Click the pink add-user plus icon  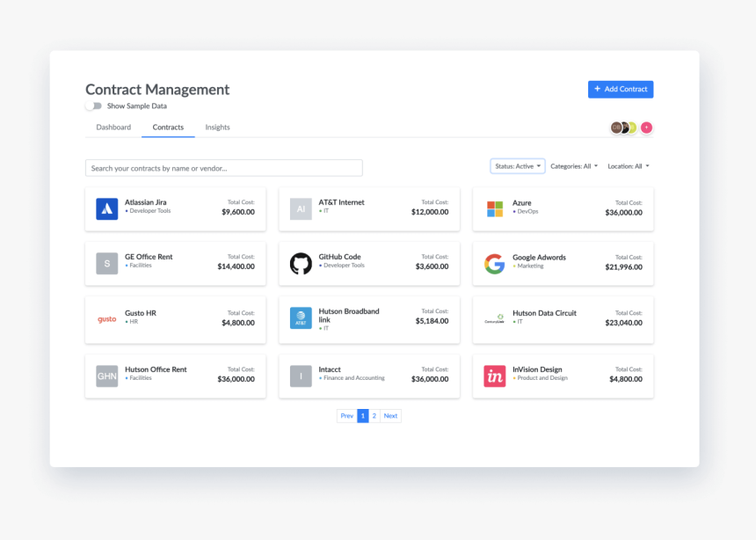tap(646, 128)
